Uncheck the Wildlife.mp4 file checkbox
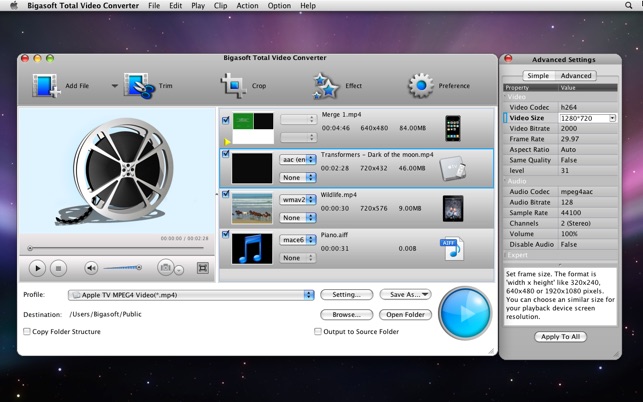 226,195
